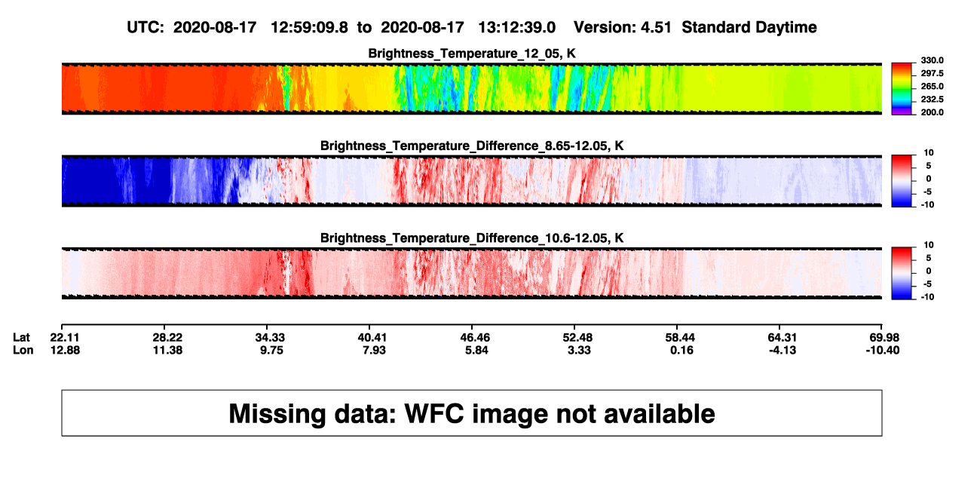Click longitude value '-10.40'

pyautogui.click(x=883, y=350)
